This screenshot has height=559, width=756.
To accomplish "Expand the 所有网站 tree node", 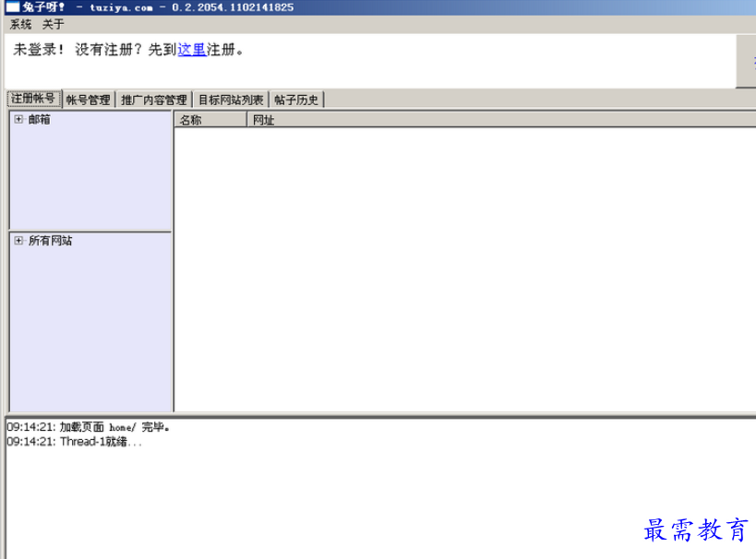I will (18, 241).
